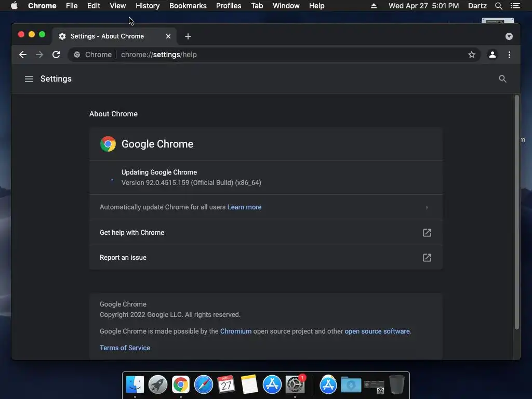Screen dimensions: 532x399
Task: Click the search settings magnifier
Action: (x=502, y=79)
